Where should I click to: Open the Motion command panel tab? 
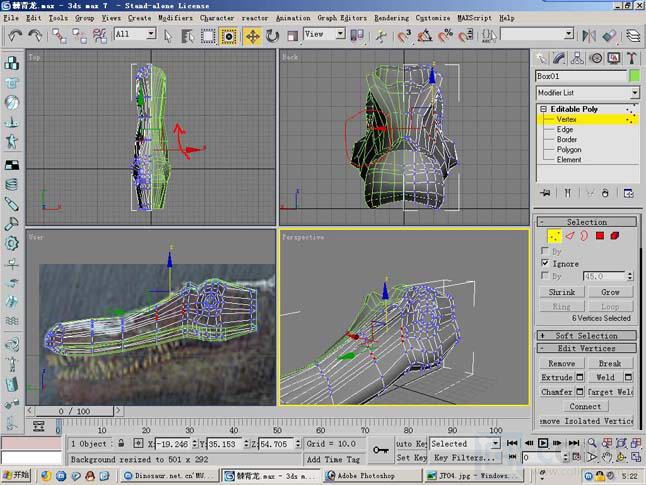[x=596, y=58]
